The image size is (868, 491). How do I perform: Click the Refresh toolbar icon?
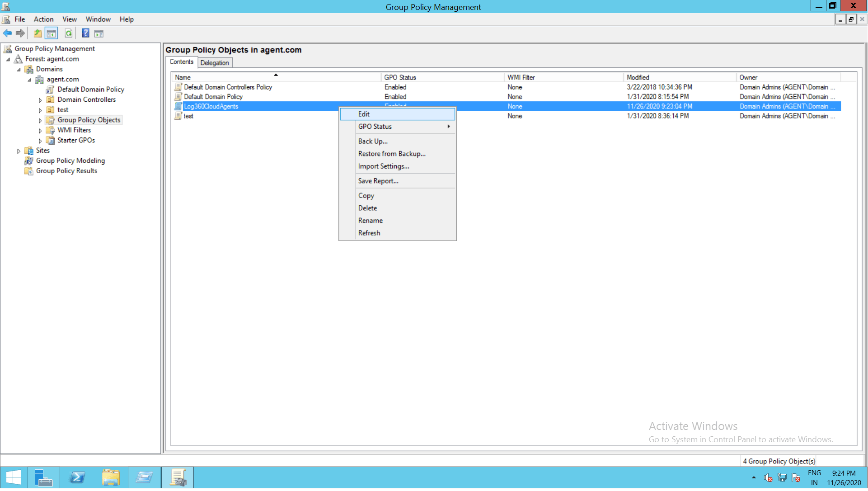69,33
